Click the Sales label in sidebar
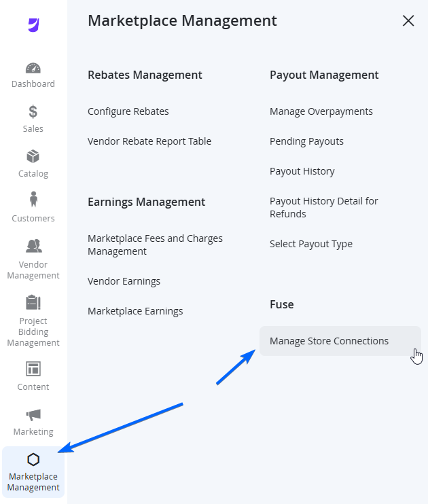The width and height of the screenshot is (428, 504). (33, 129)
